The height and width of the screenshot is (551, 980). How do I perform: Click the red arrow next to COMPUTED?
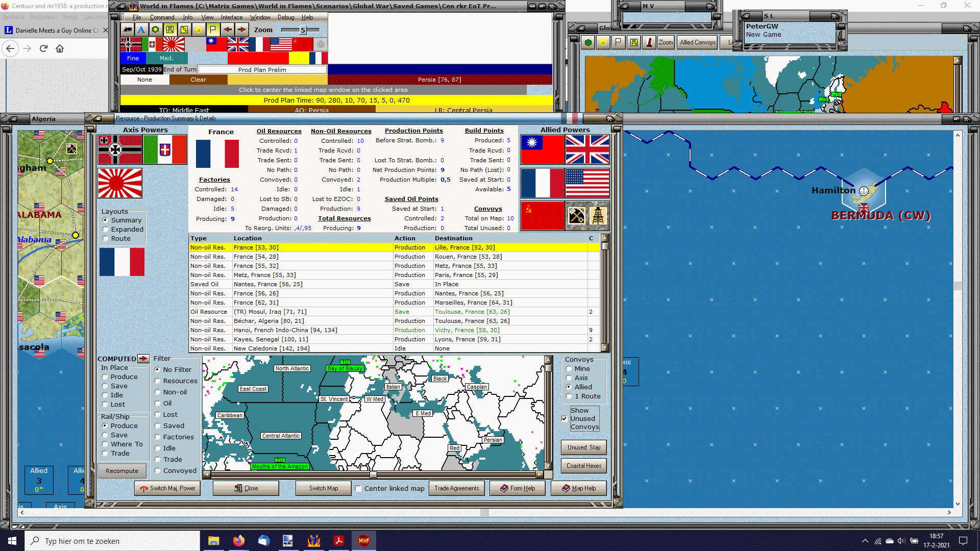(x=143, y=359)
